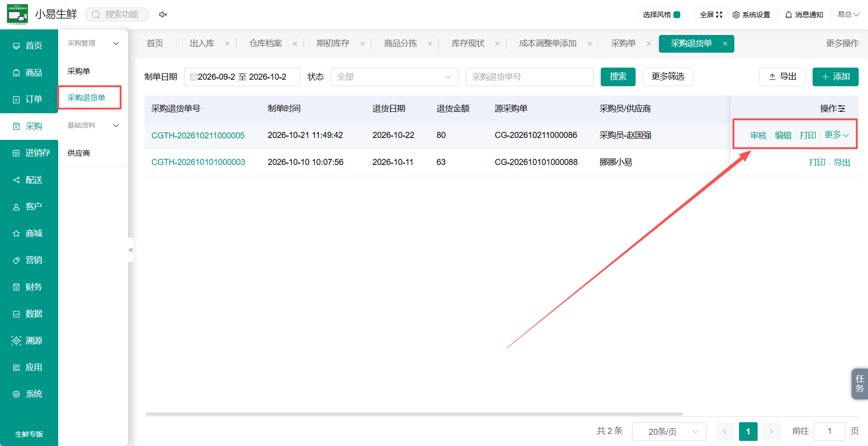Open the 应用 sidebar section
Viewport: 868px width, 446px height.
point(29,367)
